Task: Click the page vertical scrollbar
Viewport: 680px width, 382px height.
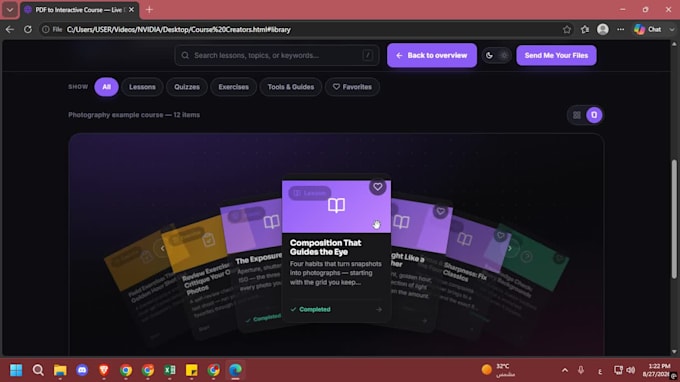Action: pyautogui.click(x=674, y=219)
